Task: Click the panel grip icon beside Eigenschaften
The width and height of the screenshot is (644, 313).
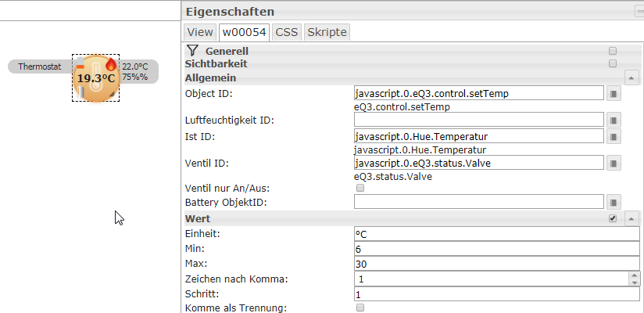Action: tap(640, 13)
